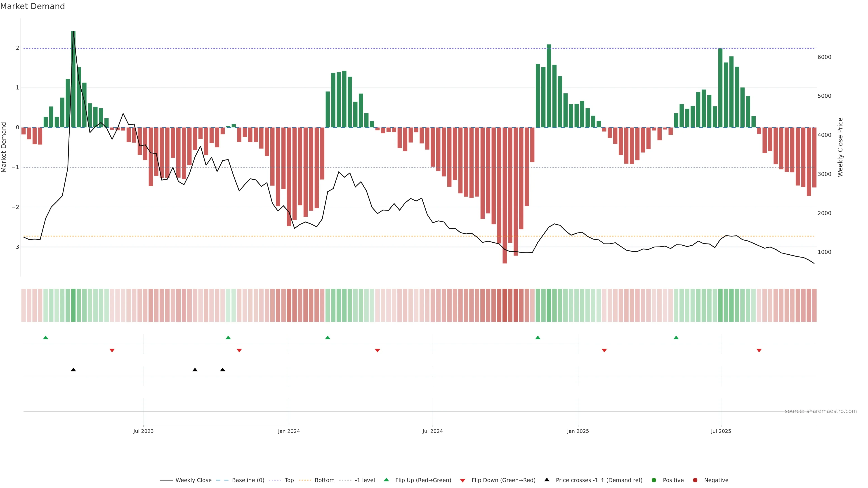The height and width of the screenshot is (488, 868).
Task: Click the Jul 2024 axis label
Action: [432, 431]
